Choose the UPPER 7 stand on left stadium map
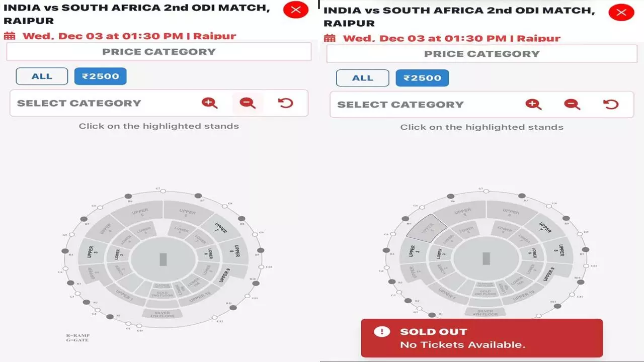Image resolution: width=644 pixels, height=362 pixels. (x=220, y=228)
